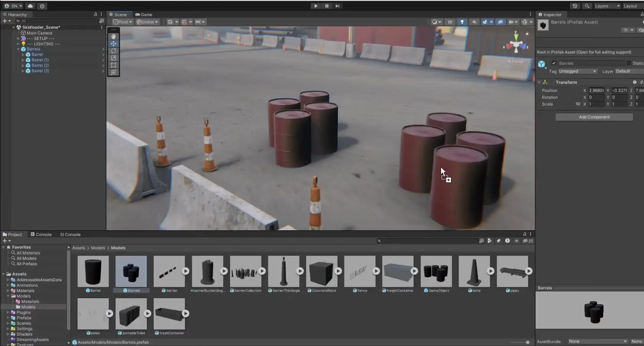Open the Layer dropdown set to Default

click(629, 71)
